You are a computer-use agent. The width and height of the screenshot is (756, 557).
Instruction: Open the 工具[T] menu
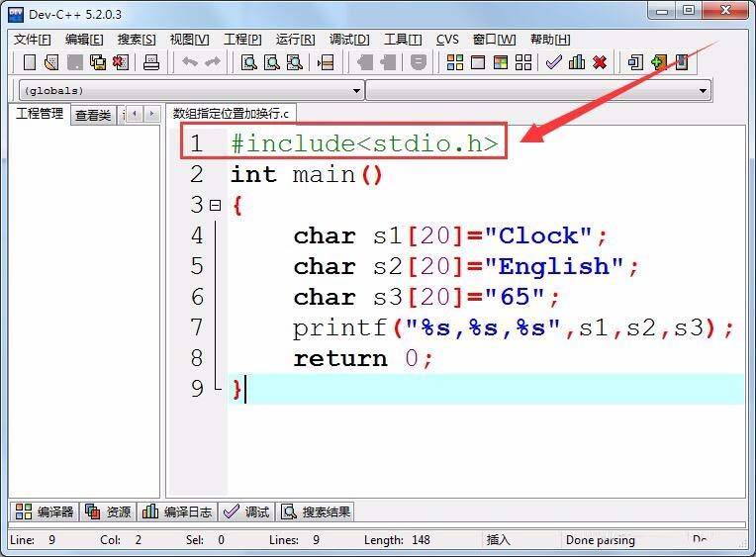point(403,40)
